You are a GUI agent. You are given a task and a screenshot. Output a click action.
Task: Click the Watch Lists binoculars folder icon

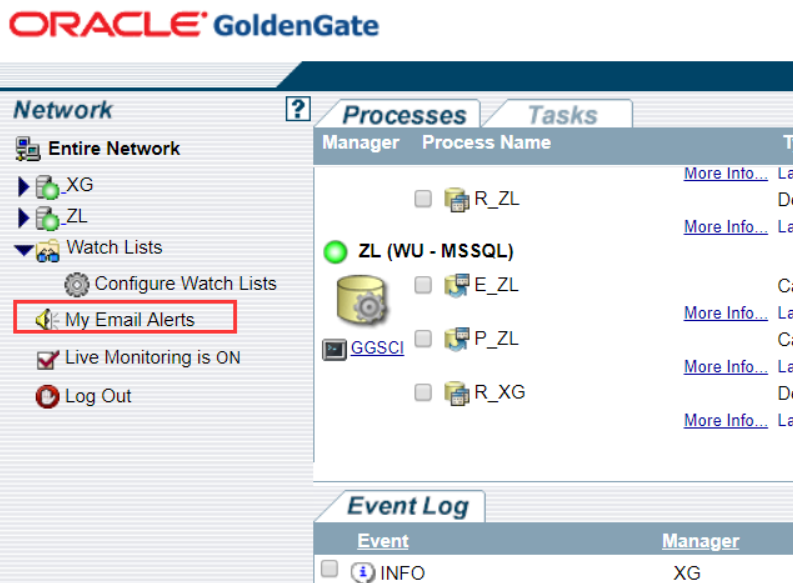click(x=48, y=250)
